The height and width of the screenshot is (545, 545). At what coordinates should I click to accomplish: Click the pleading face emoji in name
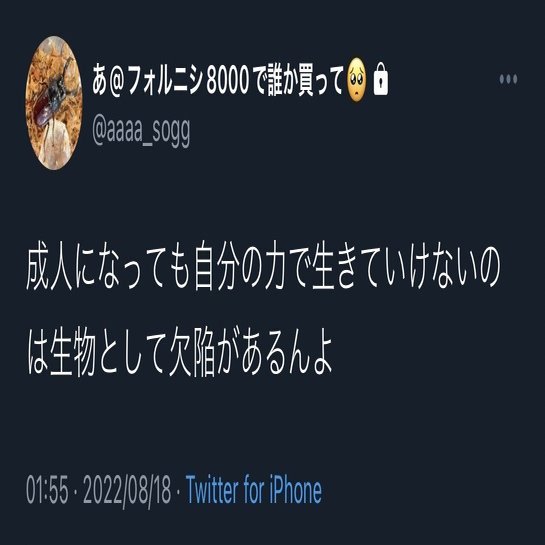[x=357, y=80]
